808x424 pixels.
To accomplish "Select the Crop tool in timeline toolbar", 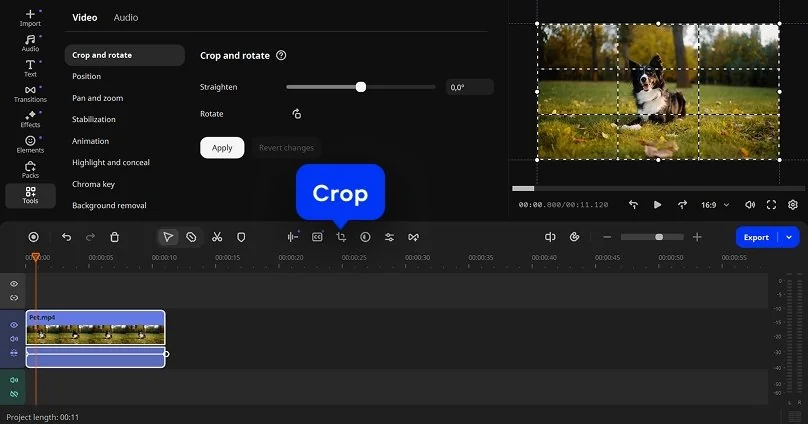I will [x=341, y=237].
